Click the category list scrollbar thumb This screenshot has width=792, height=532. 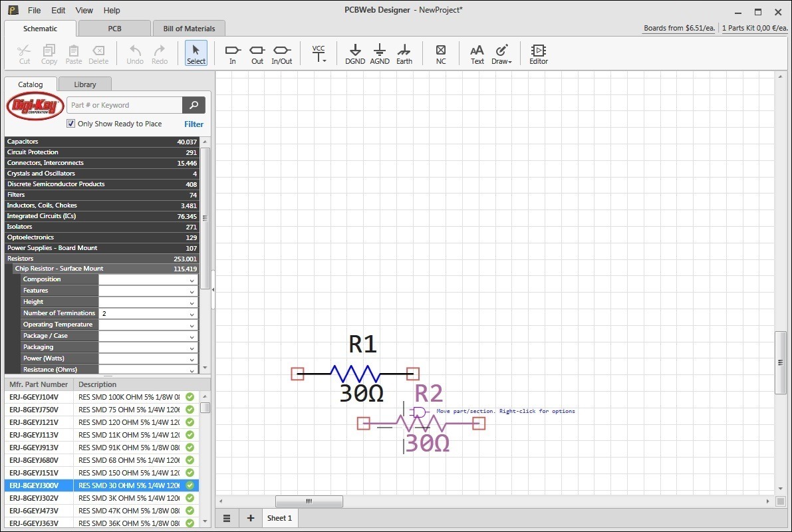click(205, 217)
